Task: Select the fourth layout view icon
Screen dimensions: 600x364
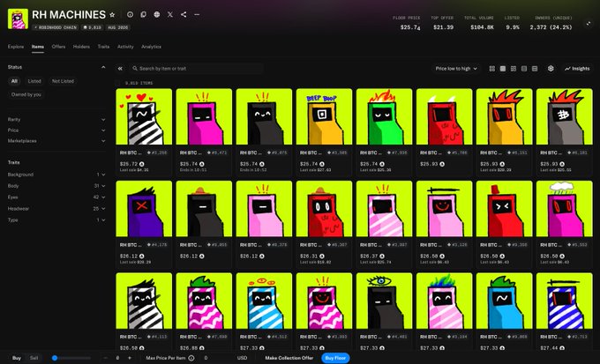Action: tap(524, 69)
